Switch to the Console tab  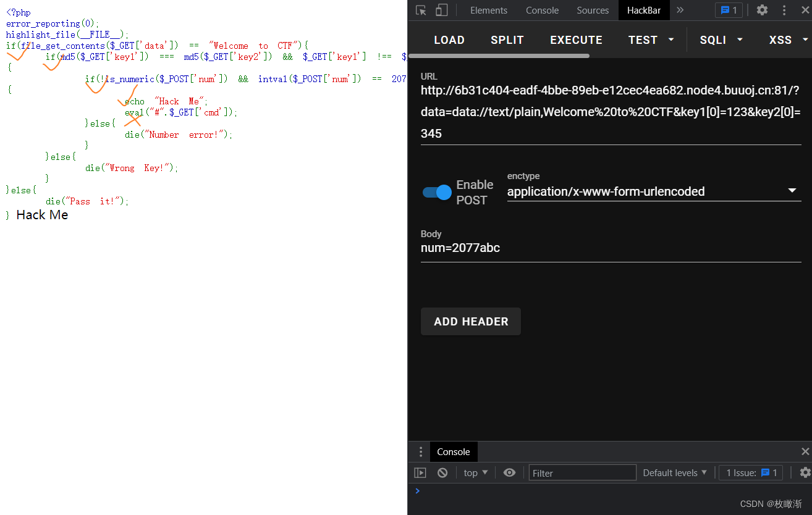click(542, 10)
